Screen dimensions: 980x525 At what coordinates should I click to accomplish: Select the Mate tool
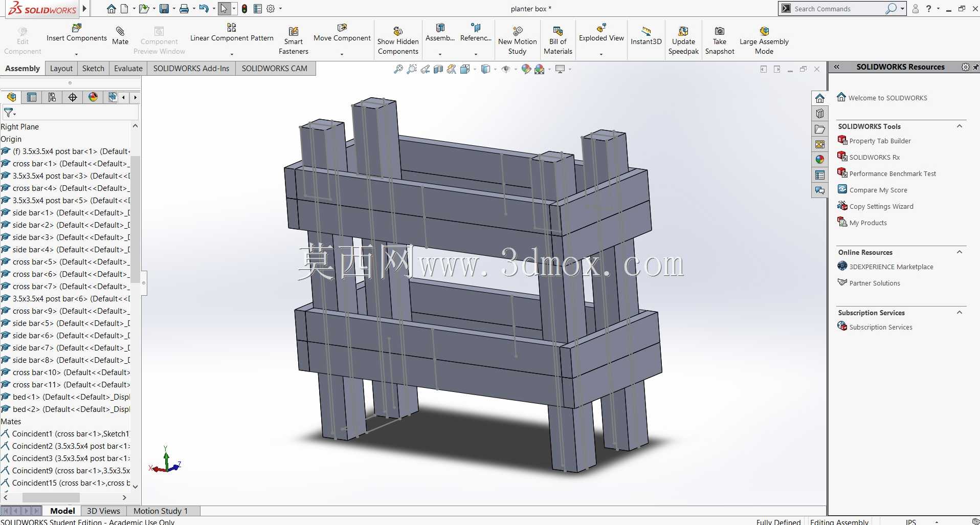tap(120, 36)
